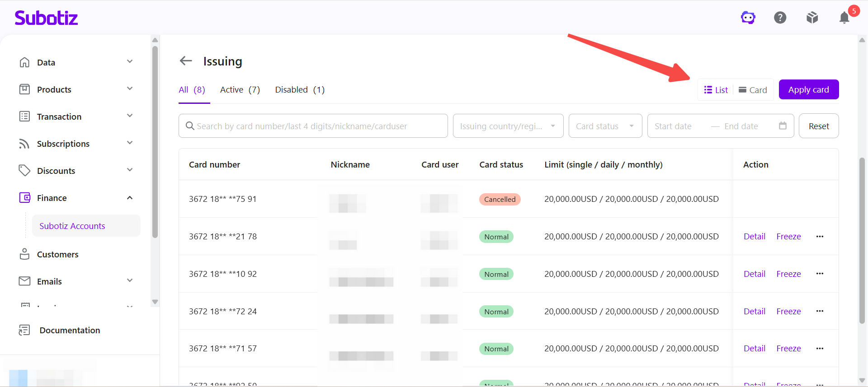The height and width of the screenshot is (387, 868).
Task: Select the All (8) tab
Action: click(192, 90)
